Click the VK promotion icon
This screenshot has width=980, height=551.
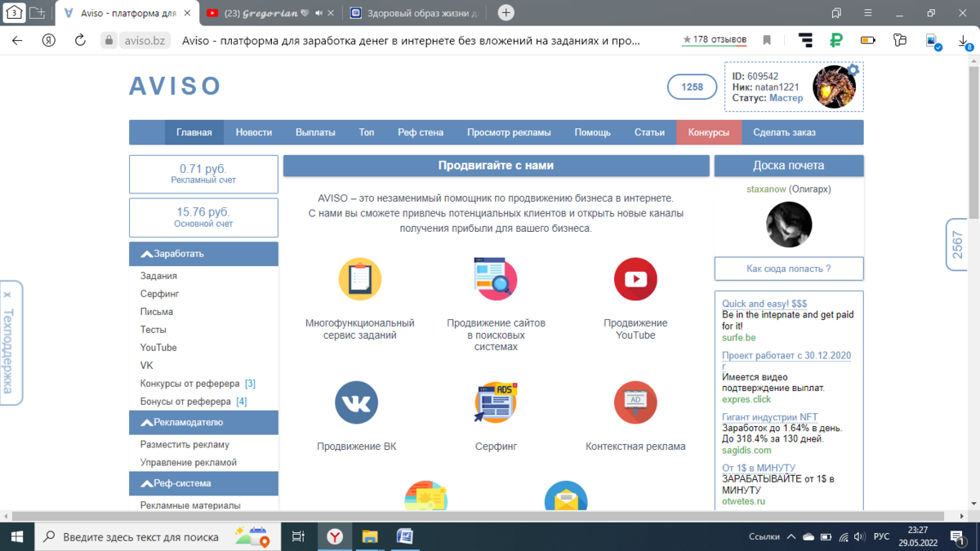pyautogui.click(x=356, y=402)
